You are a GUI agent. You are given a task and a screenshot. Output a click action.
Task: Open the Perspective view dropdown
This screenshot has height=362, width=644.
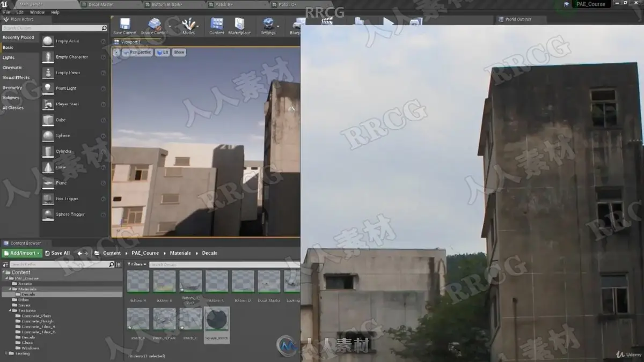(x=137, y=52)
